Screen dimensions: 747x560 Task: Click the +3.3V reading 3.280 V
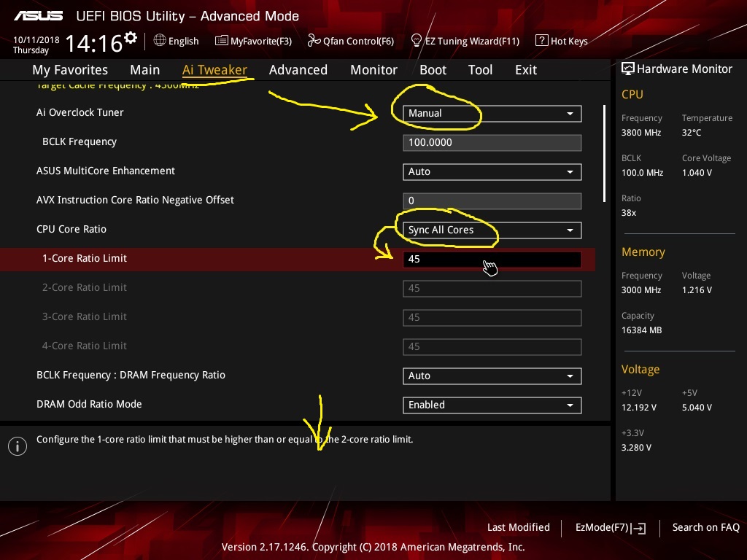[636, 448]
